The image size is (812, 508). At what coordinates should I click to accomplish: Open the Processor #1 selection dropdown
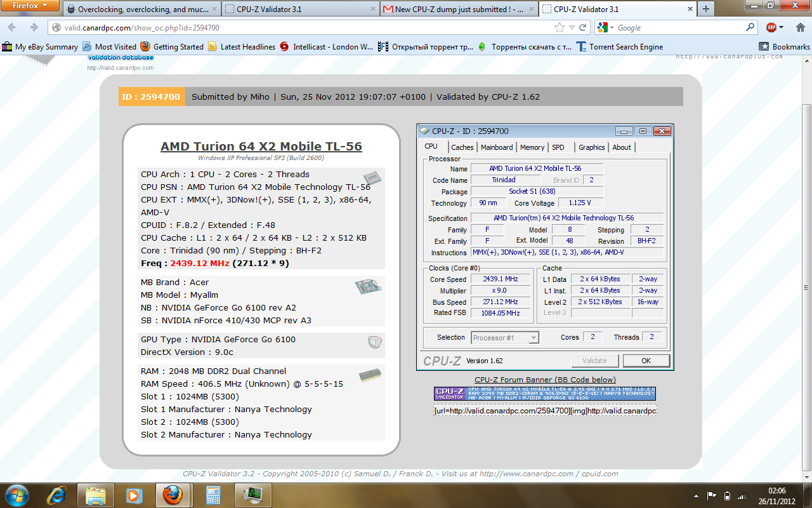coord(505,338)
